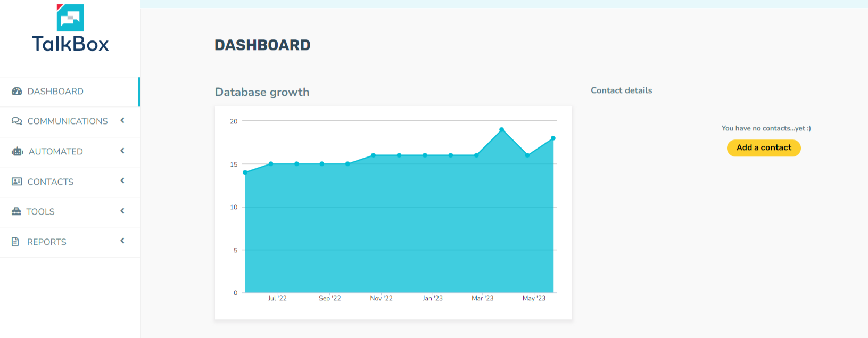Viewport: 868px width, 338px height.
Task: Expand the Contacts submenu chevron
Action: coord(122,181)
